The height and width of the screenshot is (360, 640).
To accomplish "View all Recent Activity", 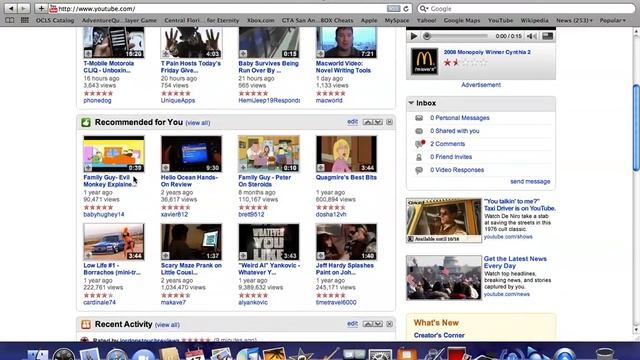I will coord(167,325).
